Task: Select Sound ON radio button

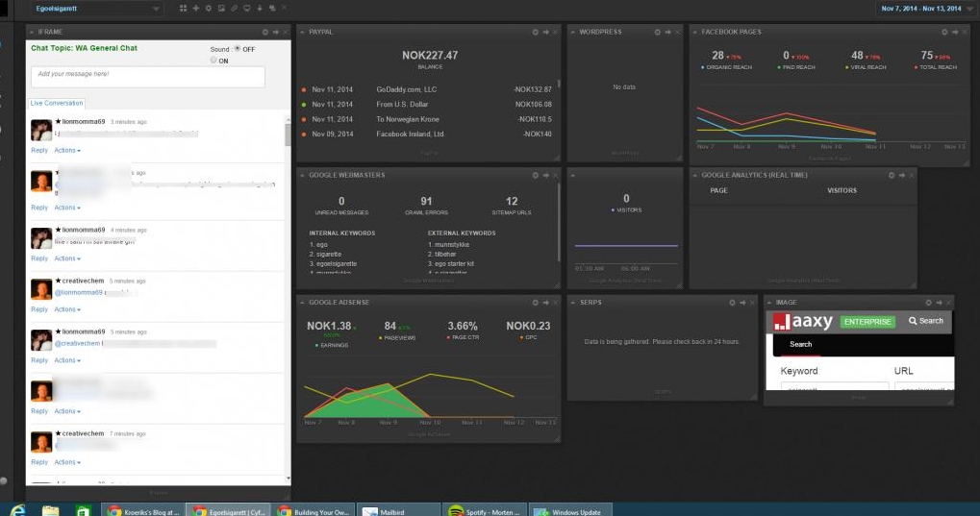Action: [x=214, y=60]
